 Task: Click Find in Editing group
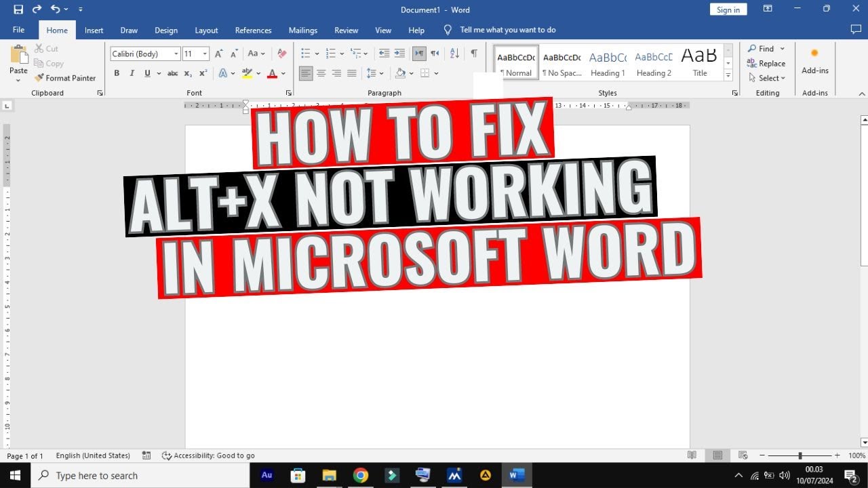(x=761, y=49)
